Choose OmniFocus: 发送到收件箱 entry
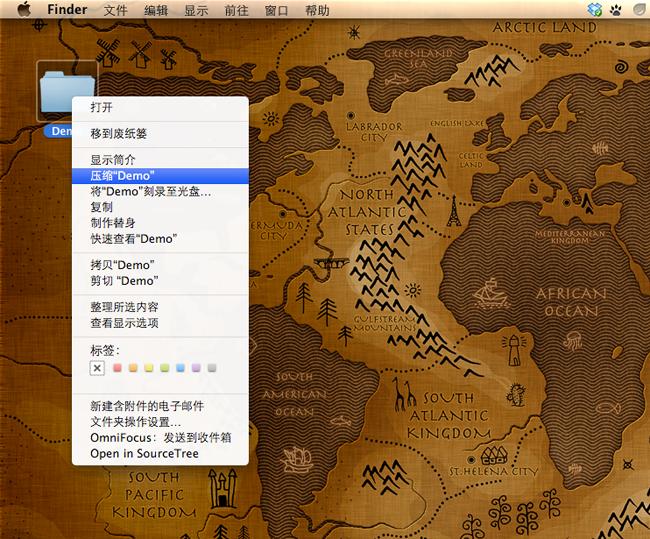650x539 pixels. coord(160,438)
